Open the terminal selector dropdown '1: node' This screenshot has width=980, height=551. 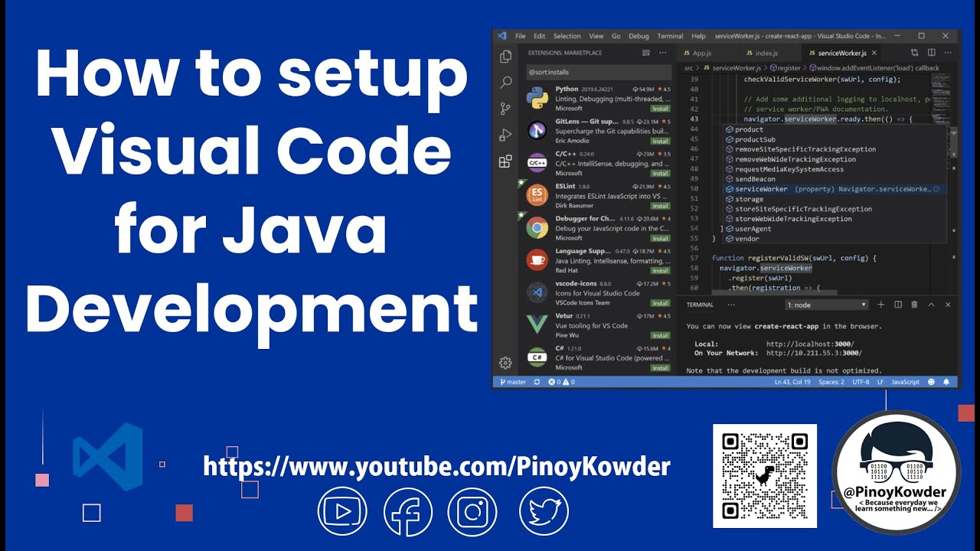[827, 305]
